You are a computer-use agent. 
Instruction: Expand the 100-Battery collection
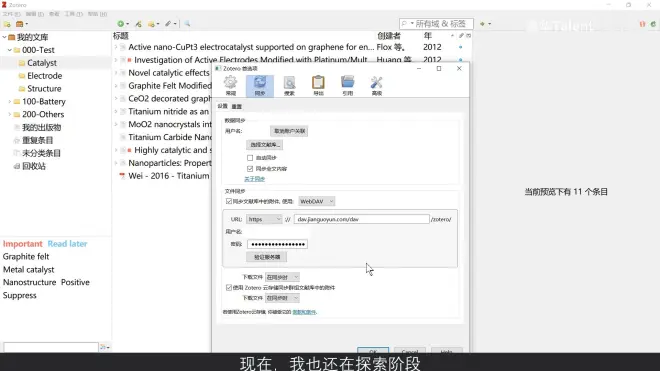coord(10,101)
